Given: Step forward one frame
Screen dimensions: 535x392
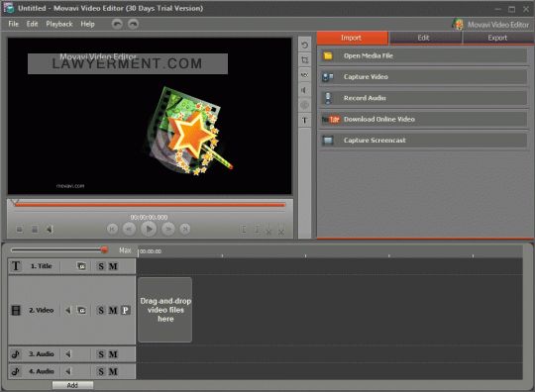Looking at the screenshot, I should click(168, 229).
